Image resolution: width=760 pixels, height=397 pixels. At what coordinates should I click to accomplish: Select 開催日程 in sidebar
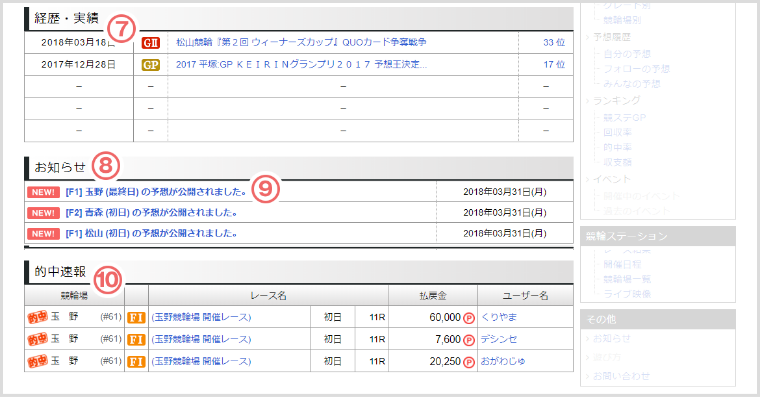(622, 264)
